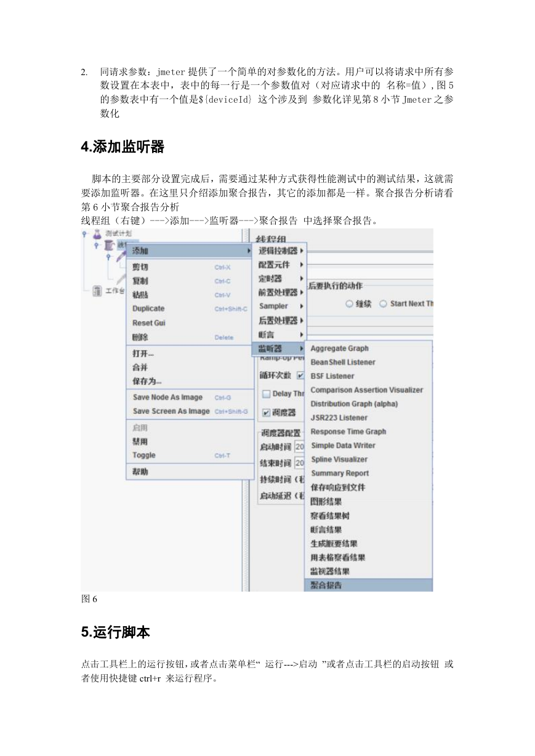535x756 pixels.
Task: Click Save Screen As Image
Action: coord(190,411)
